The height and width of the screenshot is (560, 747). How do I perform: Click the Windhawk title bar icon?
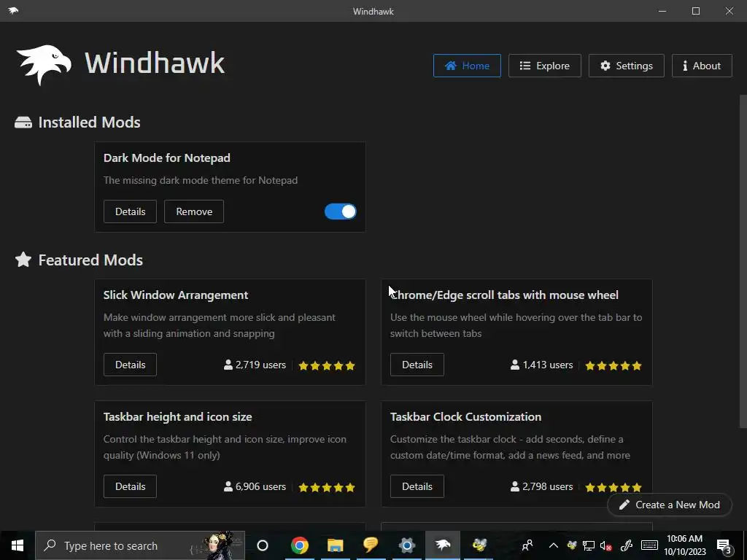(13, 10)
